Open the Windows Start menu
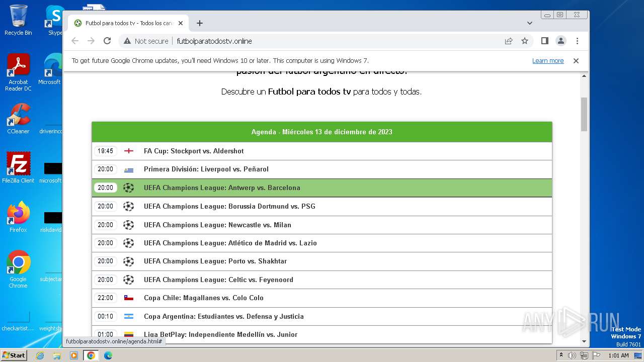644x362 pixels. (14, 355)
